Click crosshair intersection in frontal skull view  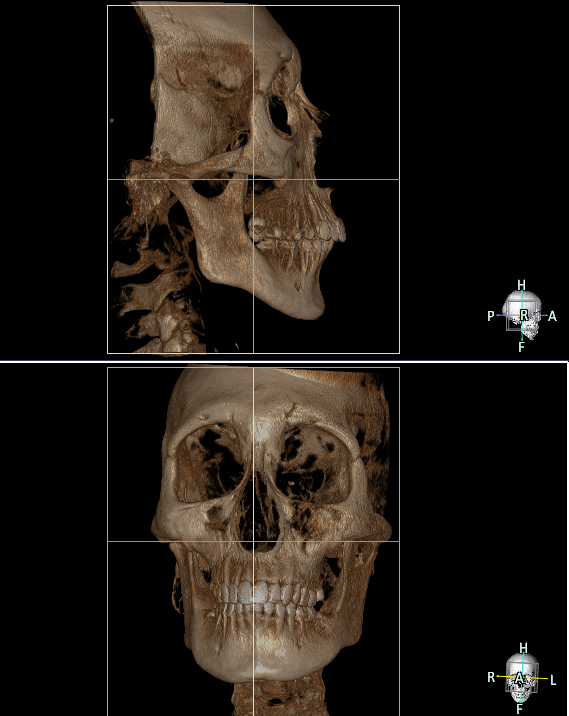tap(253, 542)
